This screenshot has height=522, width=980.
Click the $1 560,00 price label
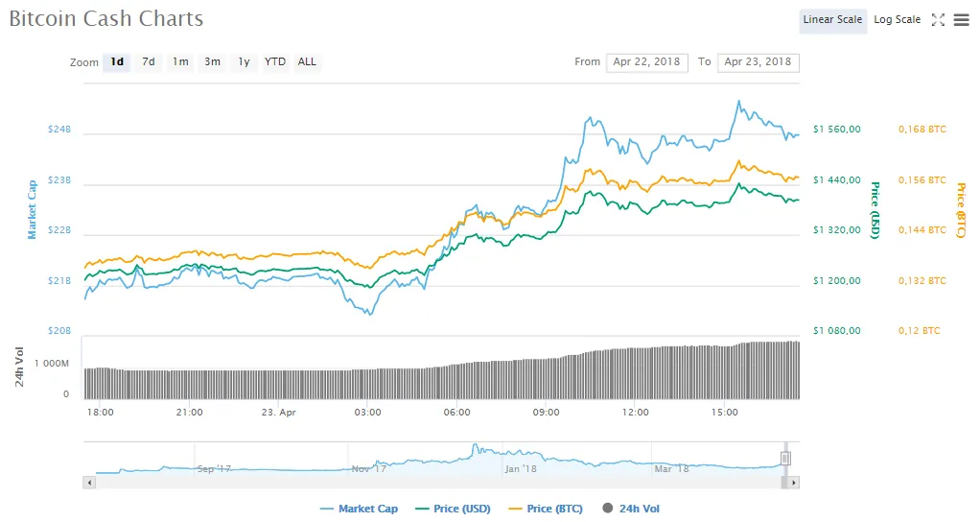[837, 130]
